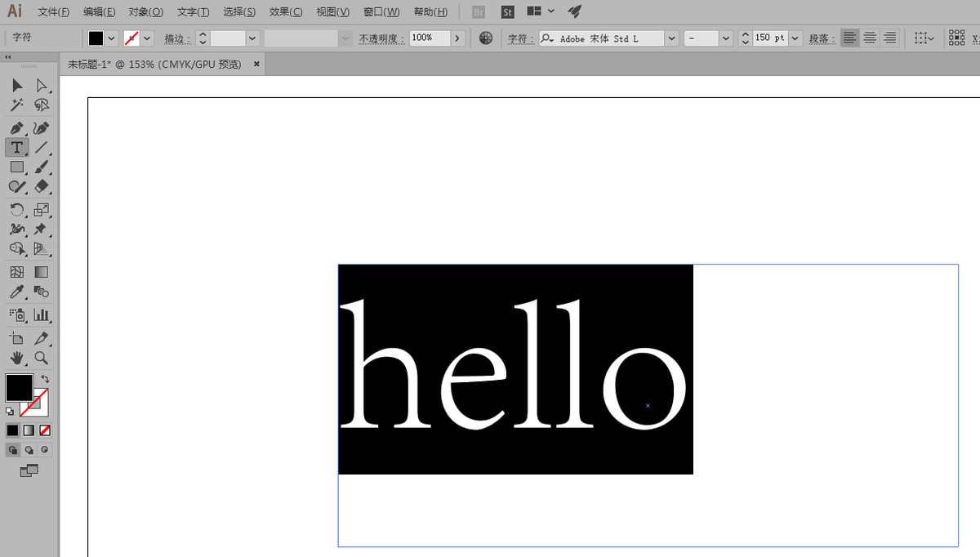Select the Perspective Grid tool
The width and height of the screenshot is (980, 557).
(x=42, y=249)
